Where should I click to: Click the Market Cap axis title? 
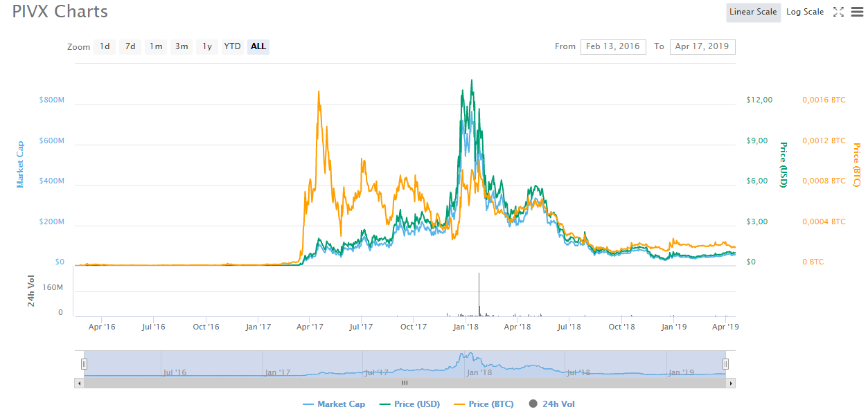20,164
